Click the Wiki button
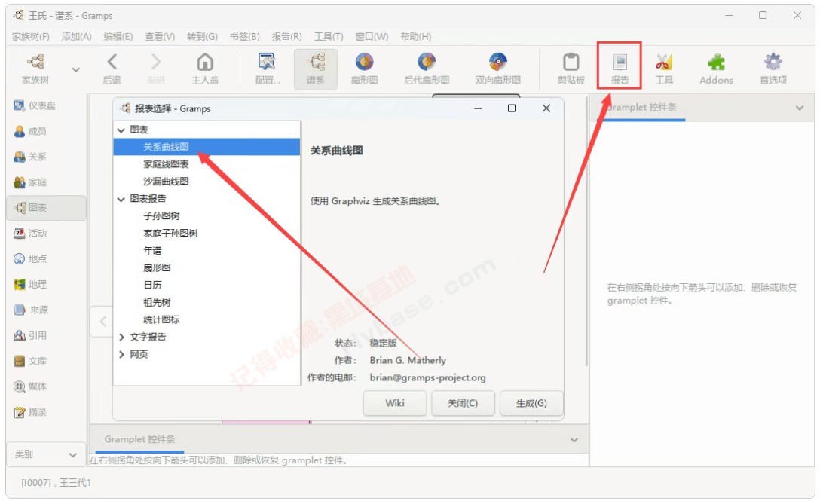The image size is (820, 504). tap(395, 403)
